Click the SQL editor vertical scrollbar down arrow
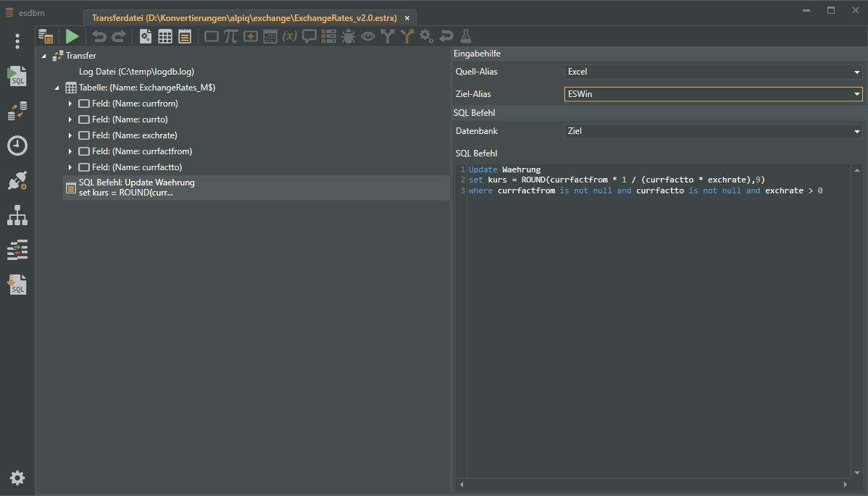Viewport: 868px width, 496px height. (x=857, y=473)
